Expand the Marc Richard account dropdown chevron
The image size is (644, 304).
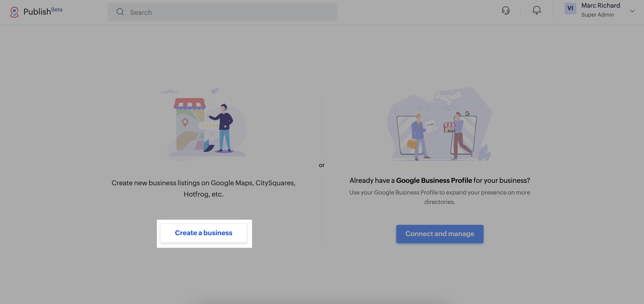click(632, 11)
